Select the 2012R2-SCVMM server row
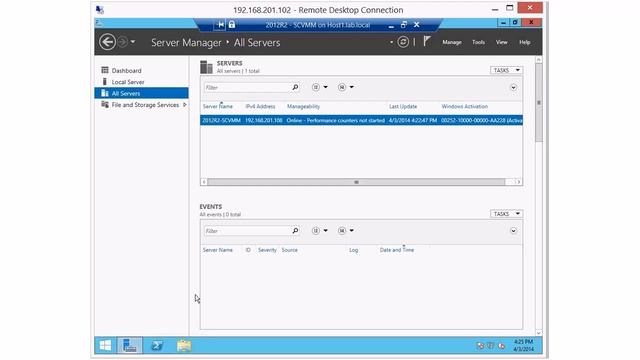Image resolution: width=640 pixels, height=360 pixels. pyautogui.click(x=361, y=120)
